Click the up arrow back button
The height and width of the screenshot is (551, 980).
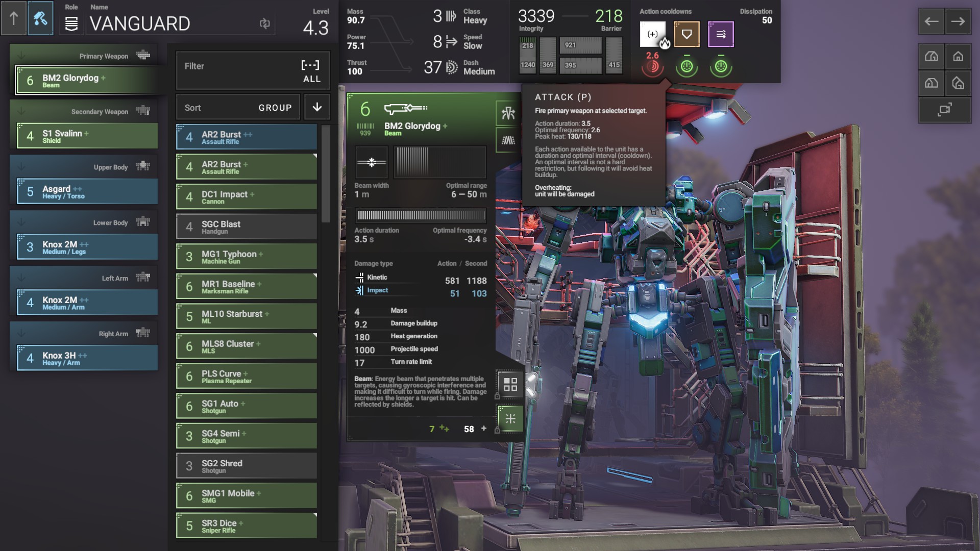click(x=14, y=19)
